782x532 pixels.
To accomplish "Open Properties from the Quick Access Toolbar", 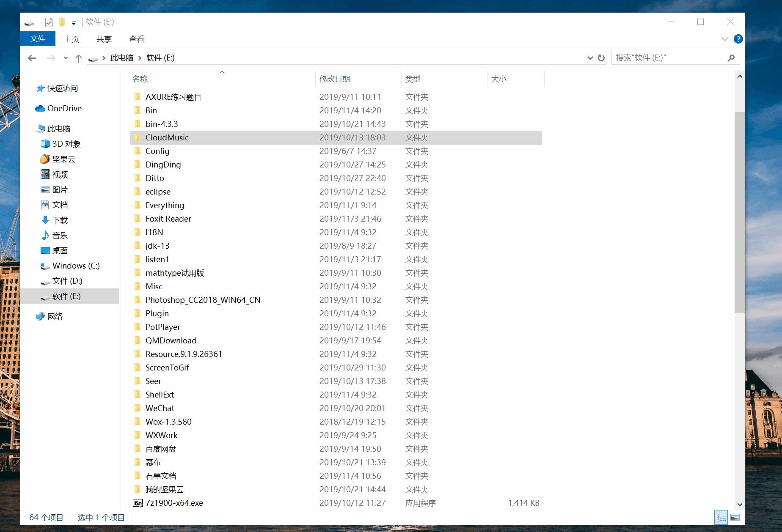I will [x=49, y=22].
